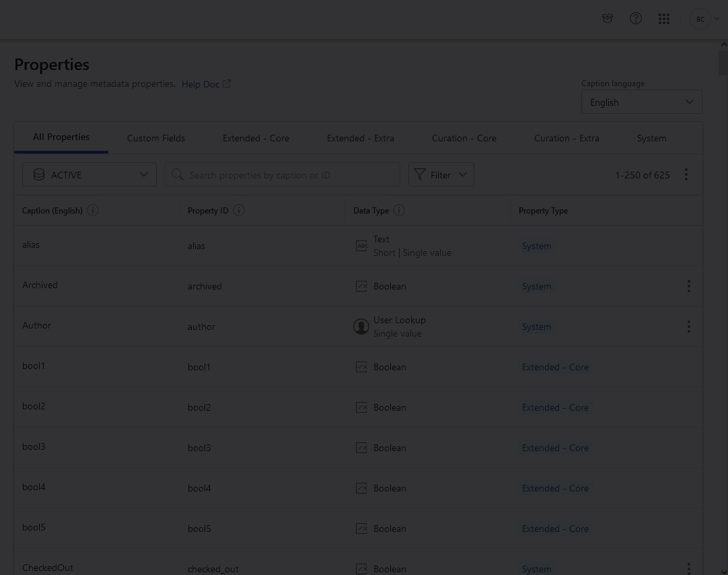
Task: Click the announcements icon in header
Action: [x=608, y=19]
